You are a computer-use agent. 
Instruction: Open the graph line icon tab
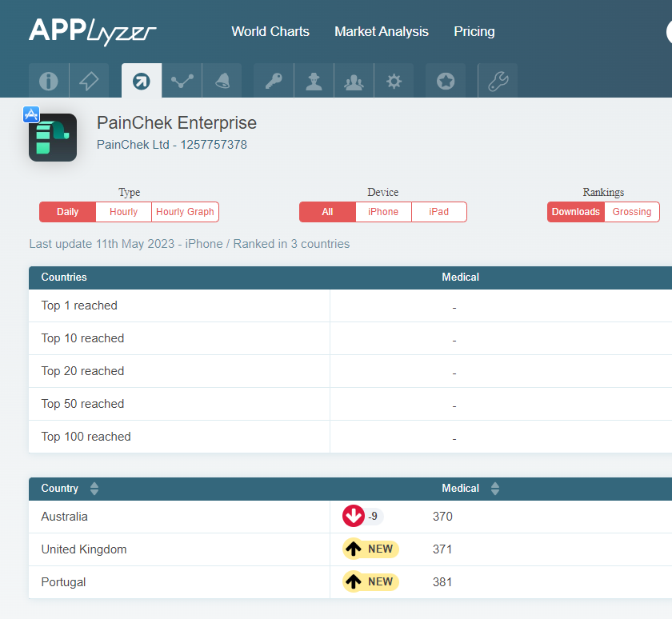[x=182, y=81]
